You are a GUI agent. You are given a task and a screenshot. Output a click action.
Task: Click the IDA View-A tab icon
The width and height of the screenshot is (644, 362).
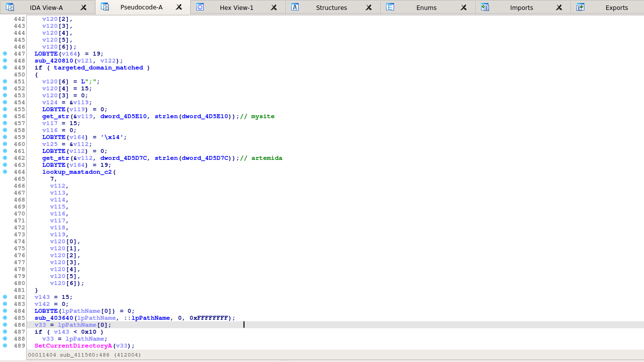pyautogui.click(x=10, y=7)
